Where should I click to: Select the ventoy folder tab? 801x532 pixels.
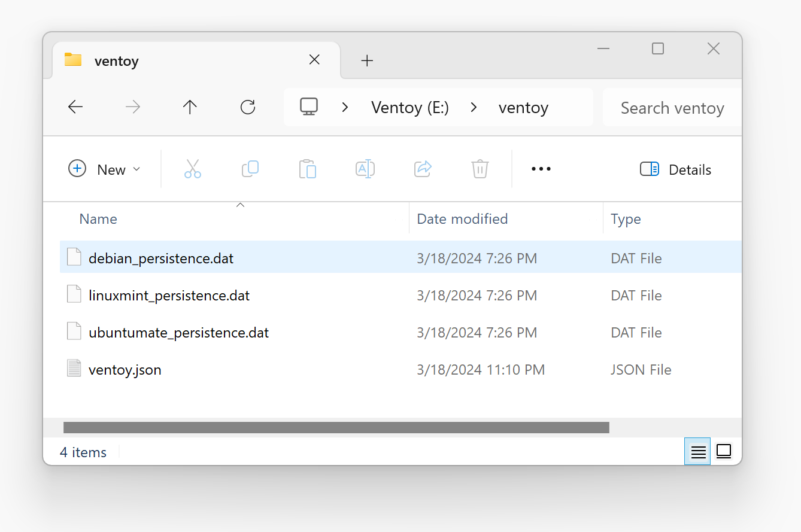tap(116, 60)
